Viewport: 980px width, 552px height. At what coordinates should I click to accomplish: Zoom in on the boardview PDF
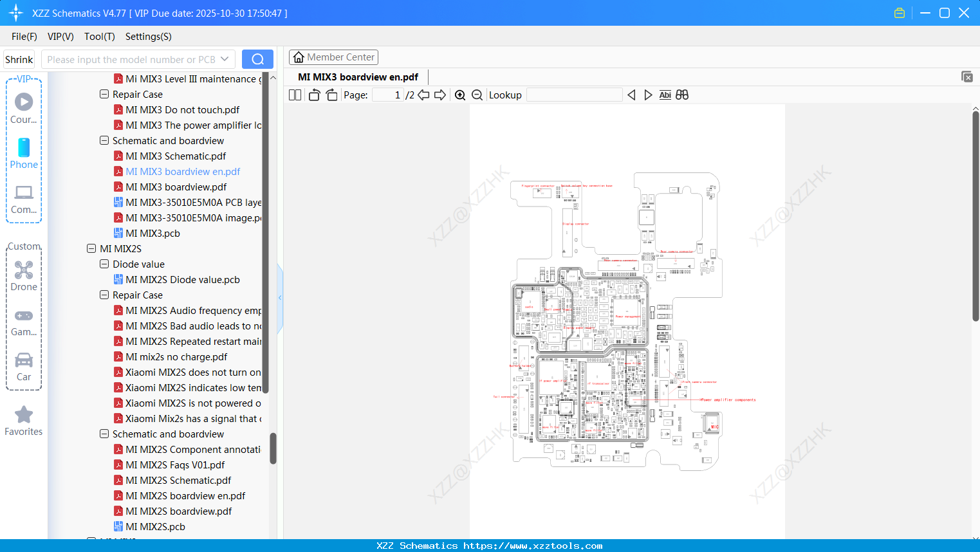460,95
